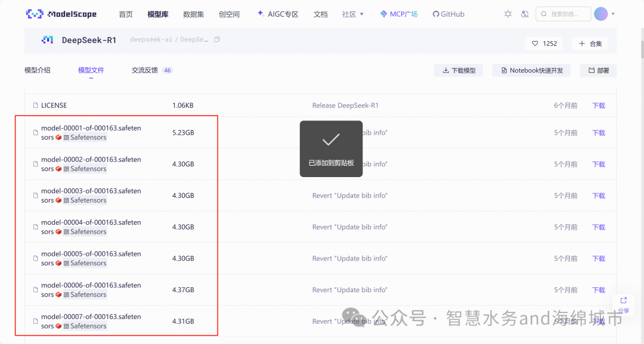Click the file icon of model-00007 row
Image resolution: width=644 pixels, height=344 pixels.
pos(35,321)
